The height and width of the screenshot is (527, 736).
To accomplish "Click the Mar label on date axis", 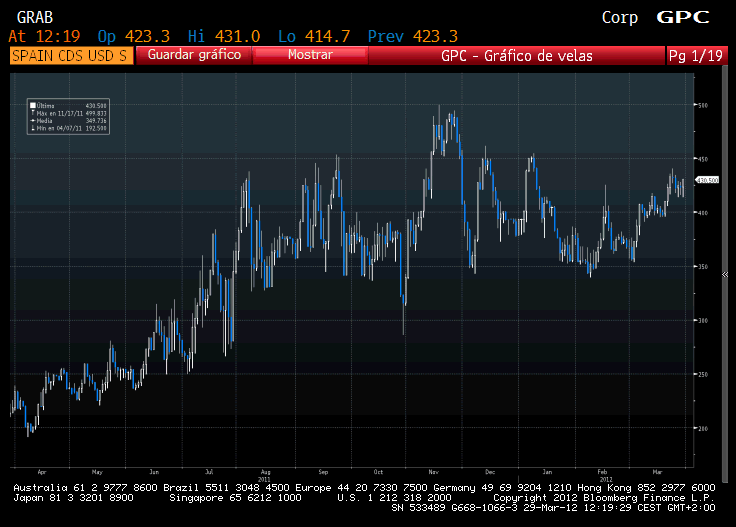I will point(657,472).
